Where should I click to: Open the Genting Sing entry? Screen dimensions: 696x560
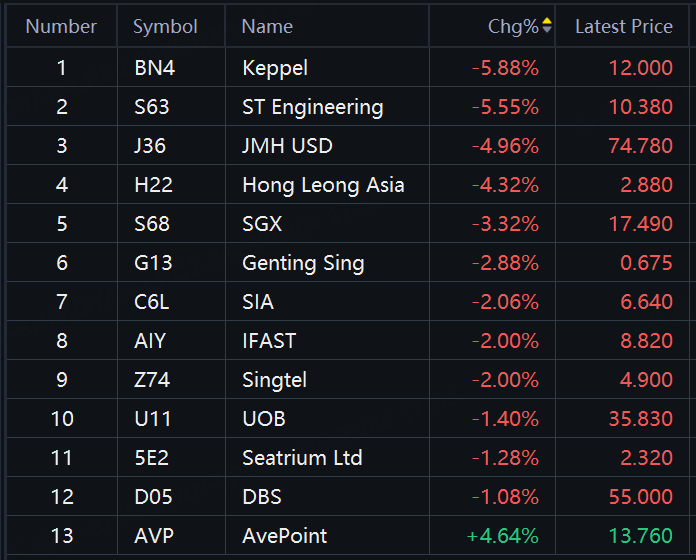point(303,263)
